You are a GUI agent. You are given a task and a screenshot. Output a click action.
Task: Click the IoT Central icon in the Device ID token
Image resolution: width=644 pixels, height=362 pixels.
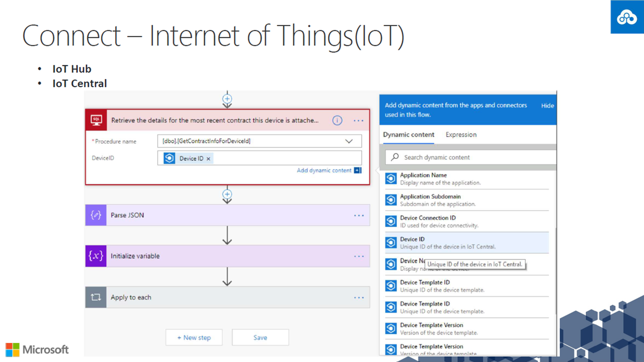pos(170,158)
